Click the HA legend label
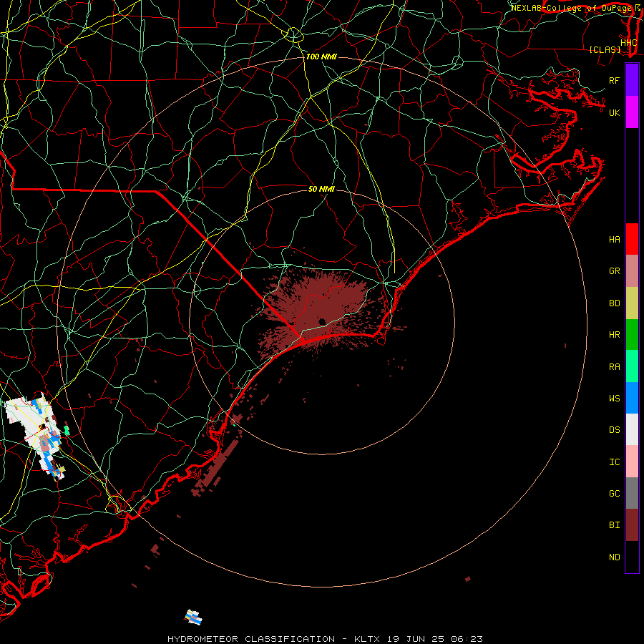Viewport: 644px width, 644px height. pos(614,239)
